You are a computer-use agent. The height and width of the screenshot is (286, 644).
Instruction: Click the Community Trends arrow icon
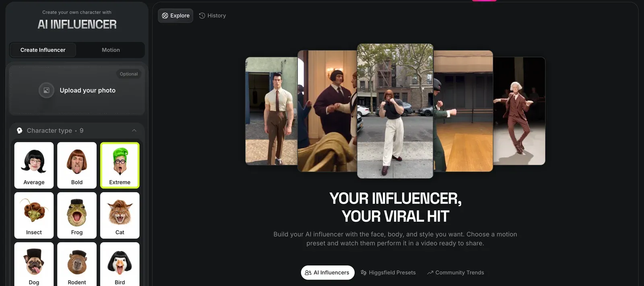coord(430,273)
